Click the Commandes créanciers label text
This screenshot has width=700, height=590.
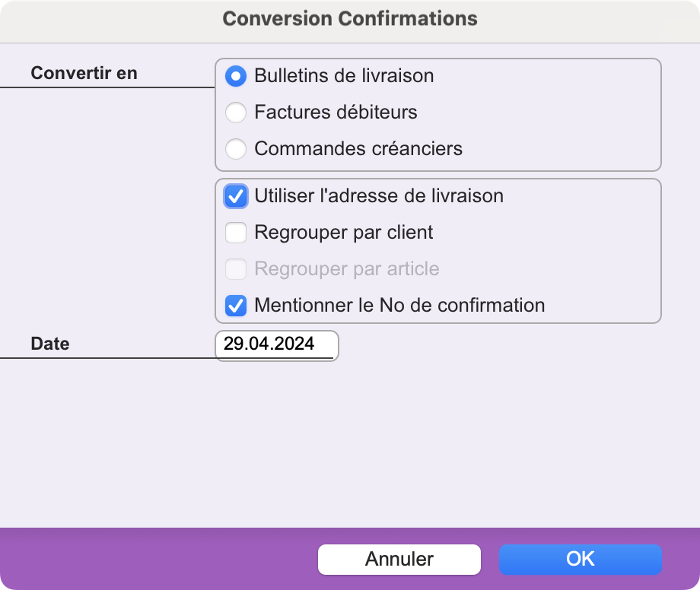pyautogui.click(x=358, y=148)
